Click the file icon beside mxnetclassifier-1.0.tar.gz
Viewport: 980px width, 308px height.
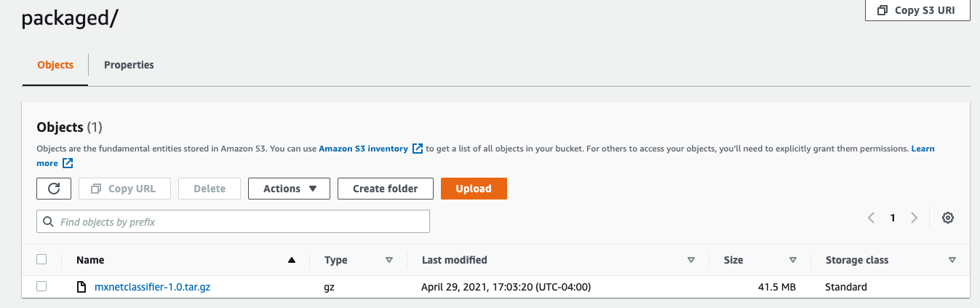(x=82, y=287)
